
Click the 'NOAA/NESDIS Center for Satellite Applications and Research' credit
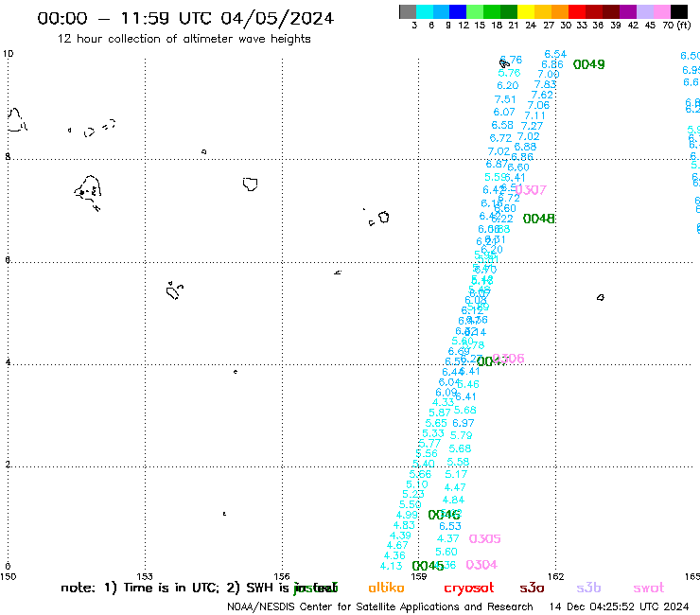[380, 607]
